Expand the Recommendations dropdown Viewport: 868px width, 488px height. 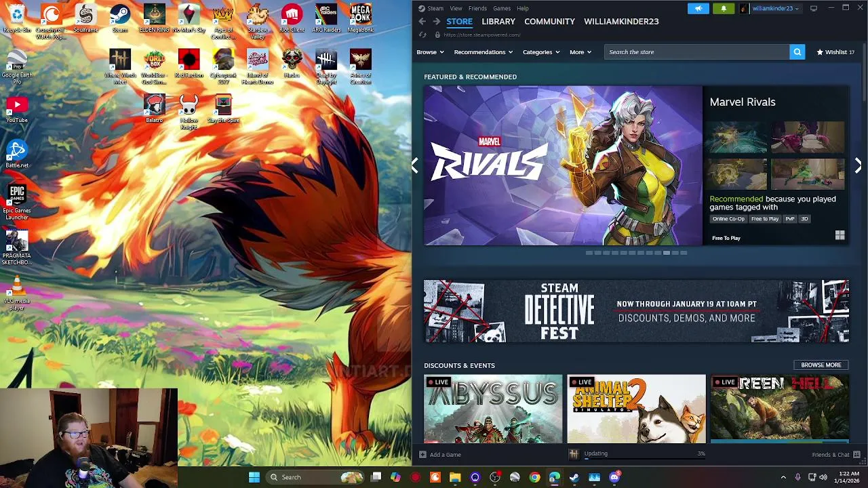coord(483,52)
